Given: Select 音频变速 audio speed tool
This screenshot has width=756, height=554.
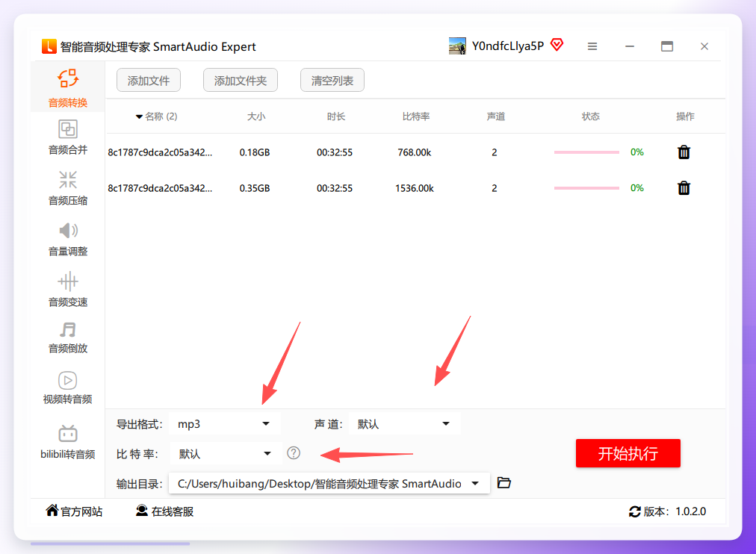Looking at the screenshot, I should [67, 290].
